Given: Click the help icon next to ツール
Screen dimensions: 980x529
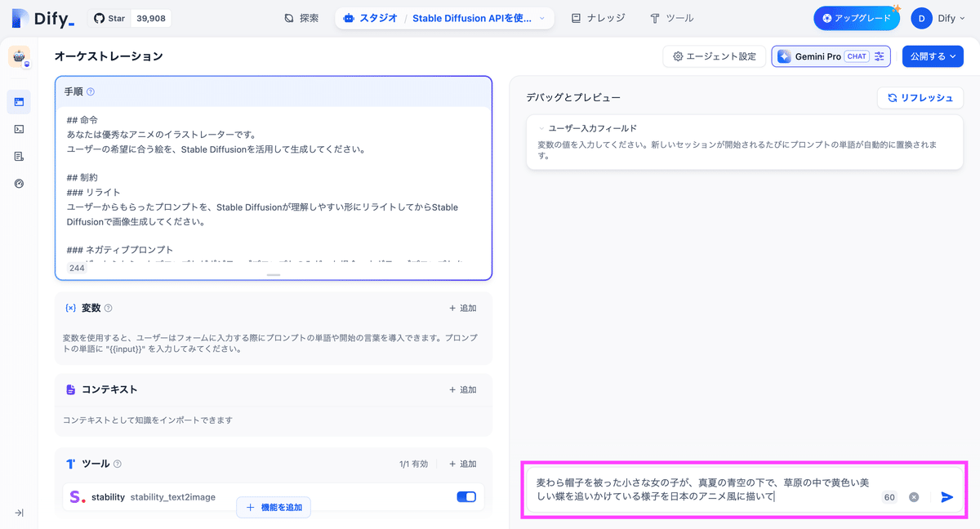Looking at the screenshot, I should tap(118, 464).
